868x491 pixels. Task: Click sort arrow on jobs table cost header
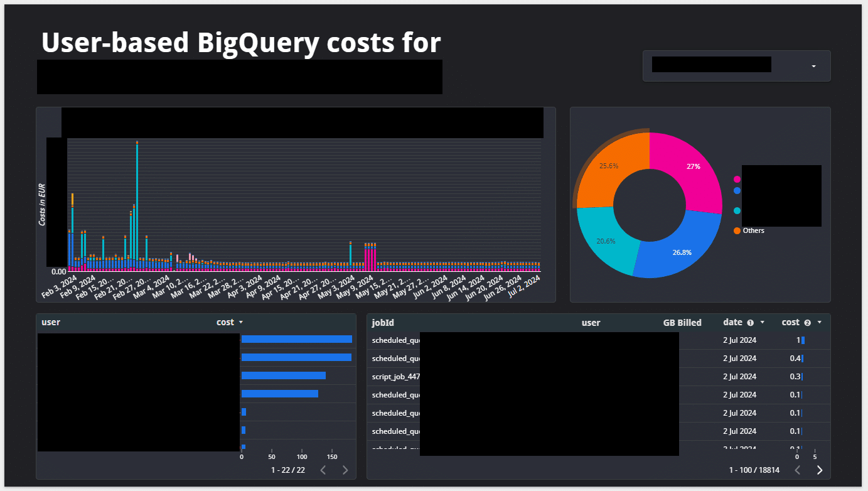click(820, 323)
